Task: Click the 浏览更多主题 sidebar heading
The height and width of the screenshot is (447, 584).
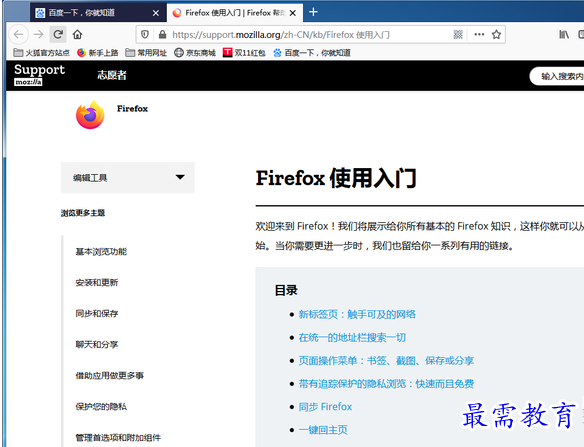Action: tap(83, 213)
